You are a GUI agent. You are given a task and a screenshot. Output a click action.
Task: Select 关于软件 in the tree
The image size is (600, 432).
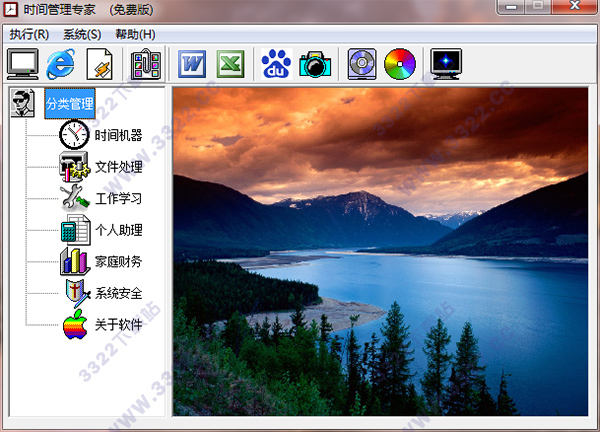[119, 325]
